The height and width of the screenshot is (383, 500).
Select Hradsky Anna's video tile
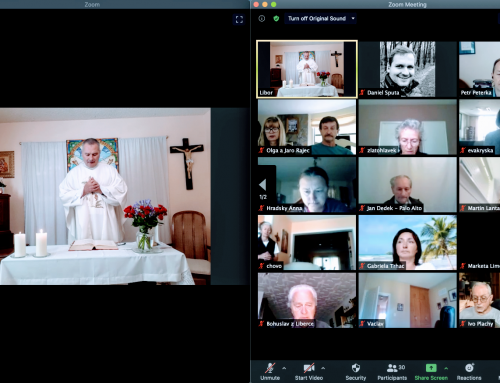[x=307, y=185]
